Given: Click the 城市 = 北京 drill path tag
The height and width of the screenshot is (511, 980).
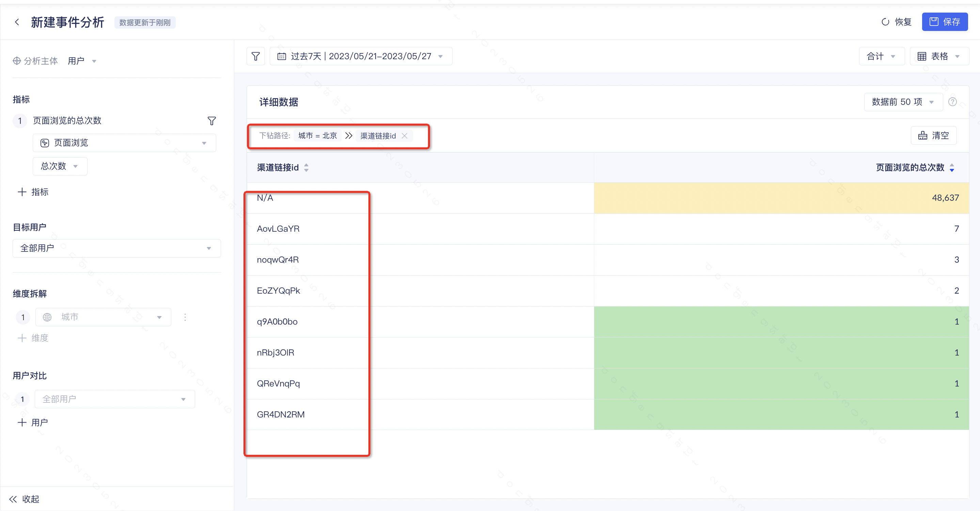Looking at the screenshot, I should tap(317, 136).
